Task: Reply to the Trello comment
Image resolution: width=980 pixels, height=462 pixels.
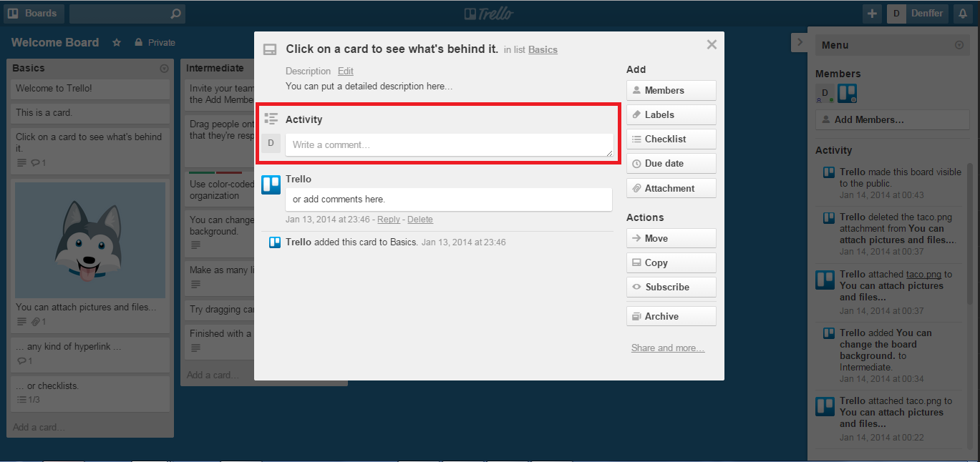Action: click(x=389, y=220)
